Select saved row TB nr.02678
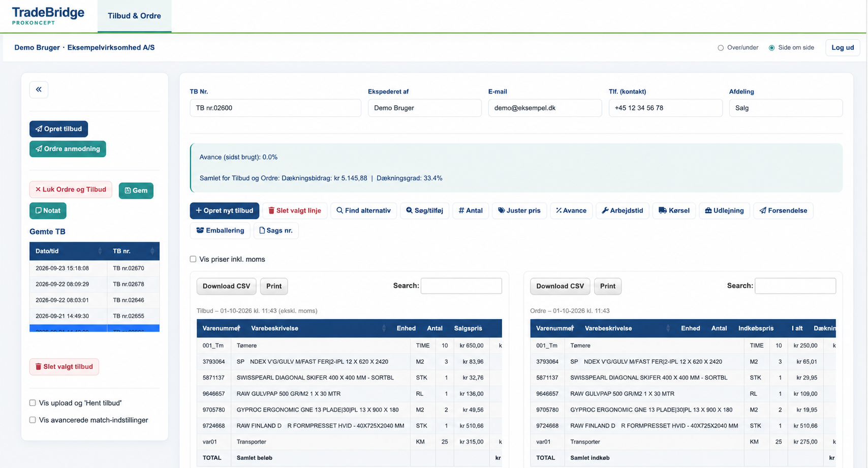The height and width of the screenshot is (468, 868). (x=95, y=284)
